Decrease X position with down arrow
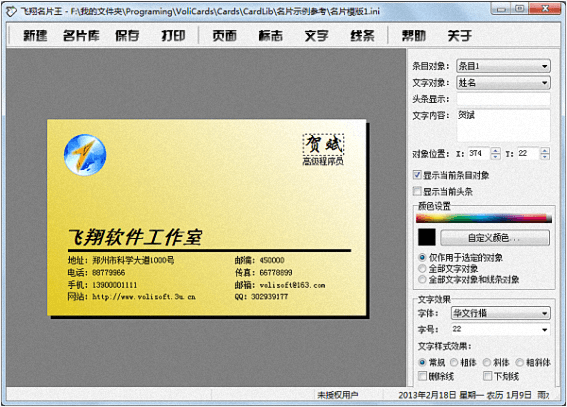The width and height of the screenshot is (567, 407). tap(496, 157)
